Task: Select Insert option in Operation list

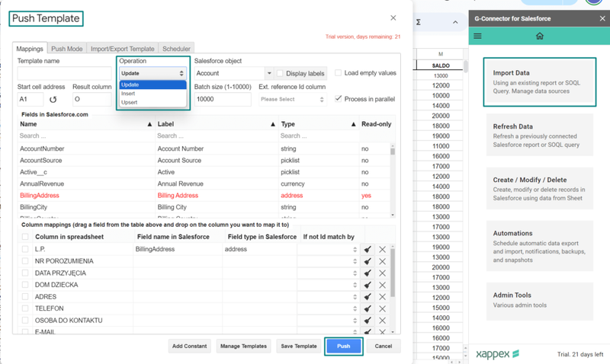Action: 152,94
